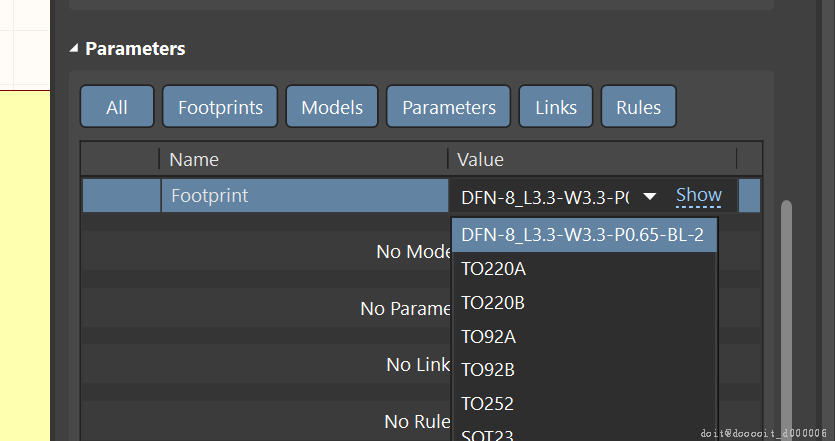Open the Footprint value dropdown arrow
Image resolution: width=835 pixels, height=441 pixels.
click(650, 196)
